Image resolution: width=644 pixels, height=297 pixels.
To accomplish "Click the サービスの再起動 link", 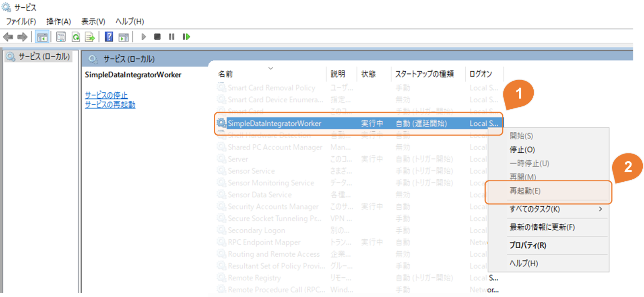I will tap(110, 104).
